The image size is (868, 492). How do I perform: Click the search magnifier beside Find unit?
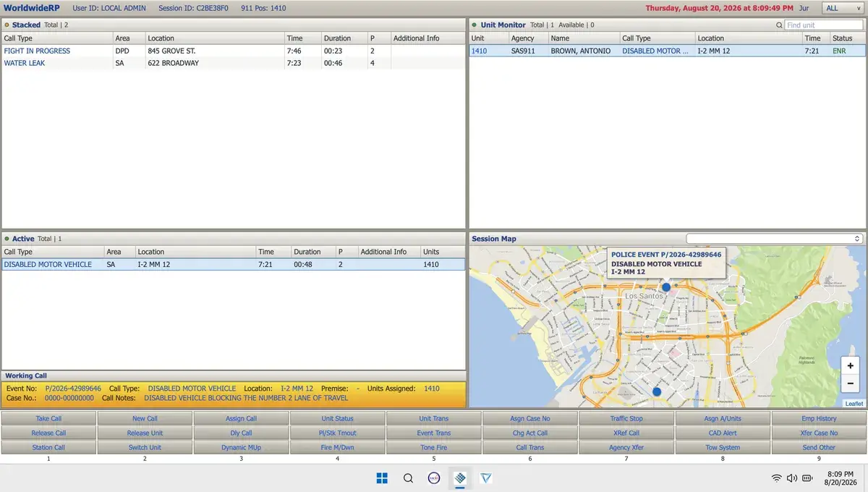click(779, 25)
